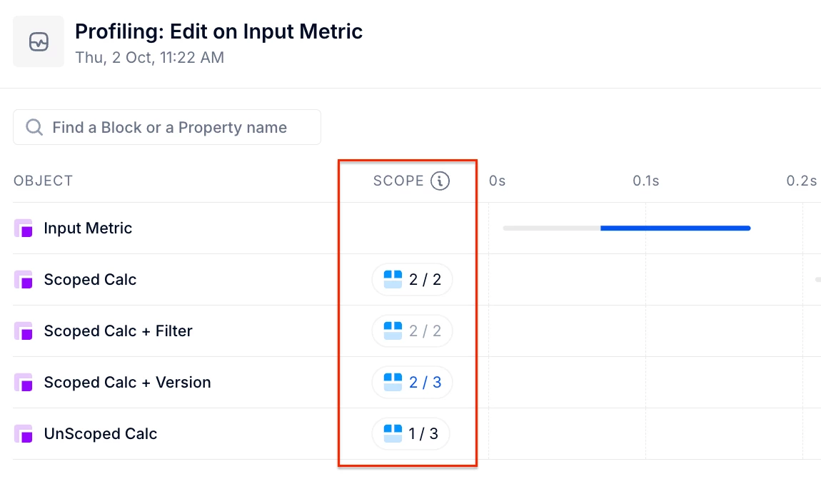This screenshot has width=821, height=504.
Task: Select the Input Metric row label
Action: pyautogui.click(x=88, y=228)
